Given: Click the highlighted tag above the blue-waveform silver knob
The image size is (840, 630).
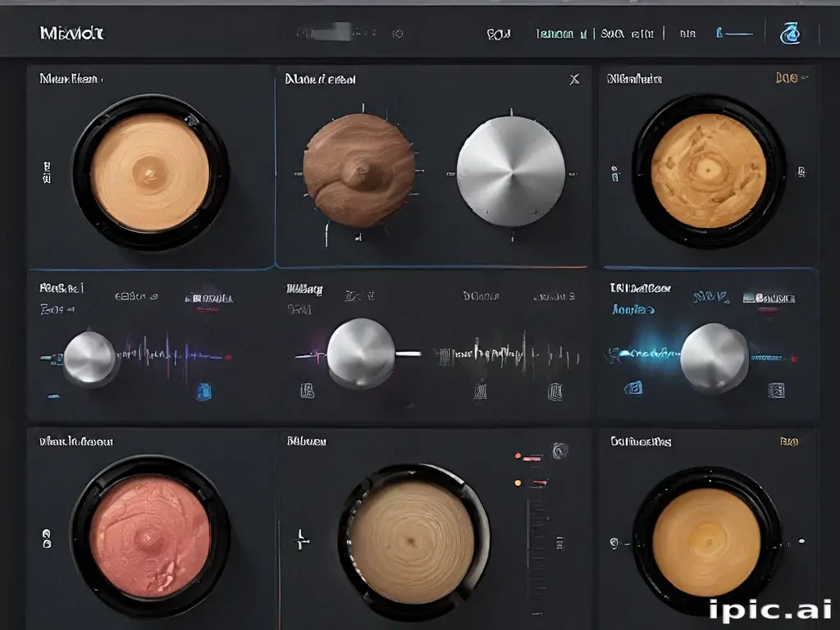Looking at the screenshot, I should (769, 299).
